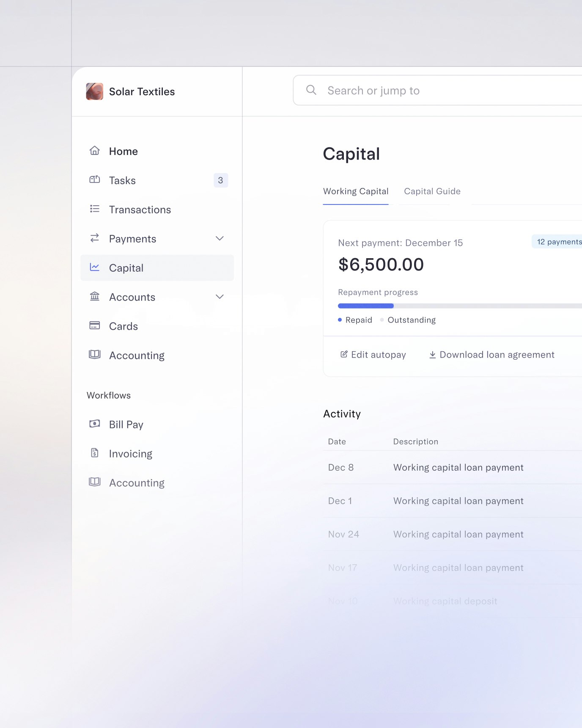
Task: Click the search magnifier icon
Action: coord(311,90)
